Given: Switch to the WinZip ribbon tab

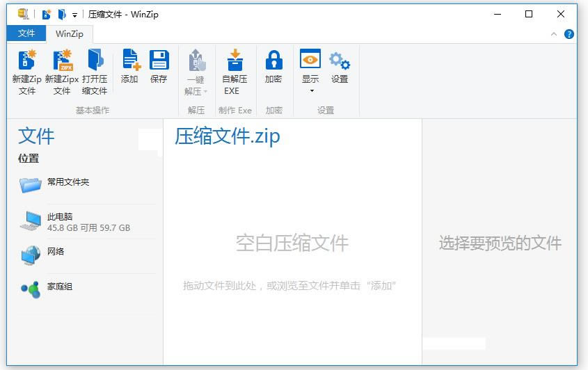Looking at the screenshot, I should pyautogui.click(x=70, y=34).
